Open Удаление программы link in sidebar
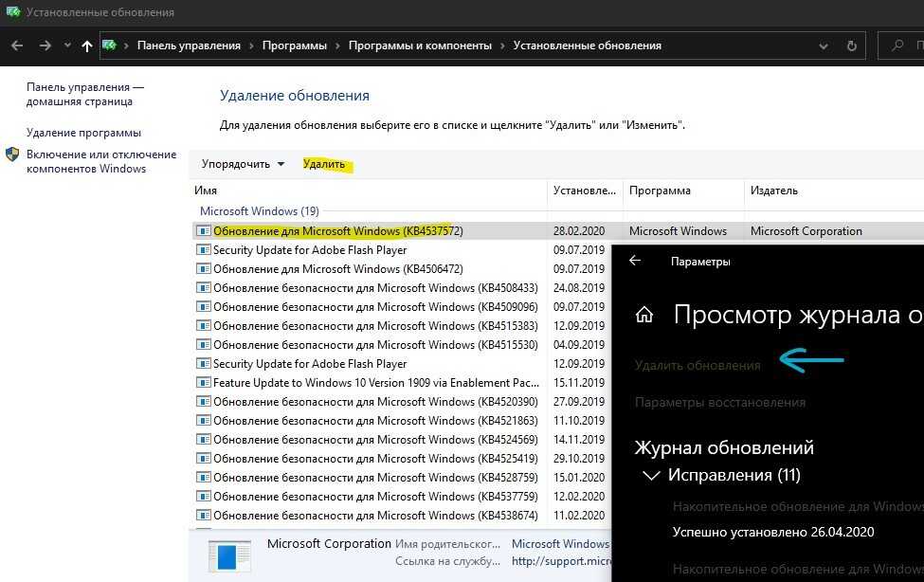The image size is (924, 582). tap(83, 133)
